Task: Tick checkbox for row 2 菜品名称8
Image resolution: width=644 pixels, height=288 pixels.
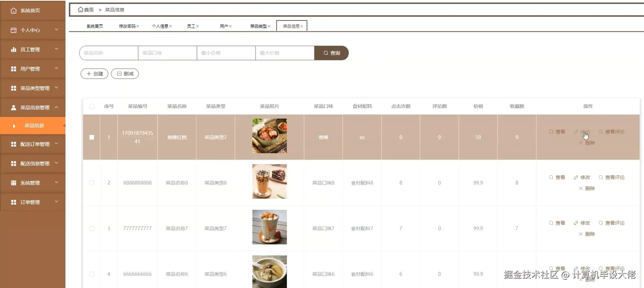Action: click(91, 183)
